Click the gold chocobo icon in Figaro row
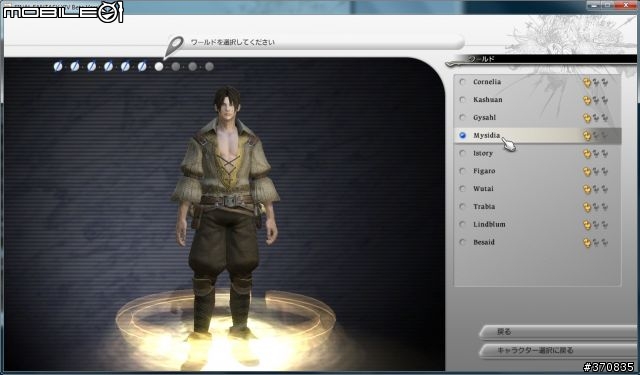Image resolution: width=640 pixels, height=375 pixels. [587, 171]
